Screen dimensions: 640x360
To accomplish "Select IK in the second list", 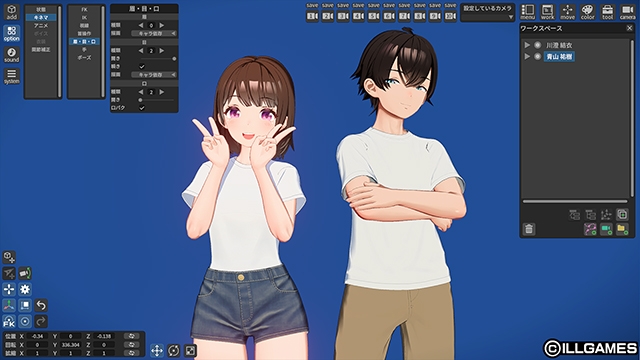I will click(84, 18).
